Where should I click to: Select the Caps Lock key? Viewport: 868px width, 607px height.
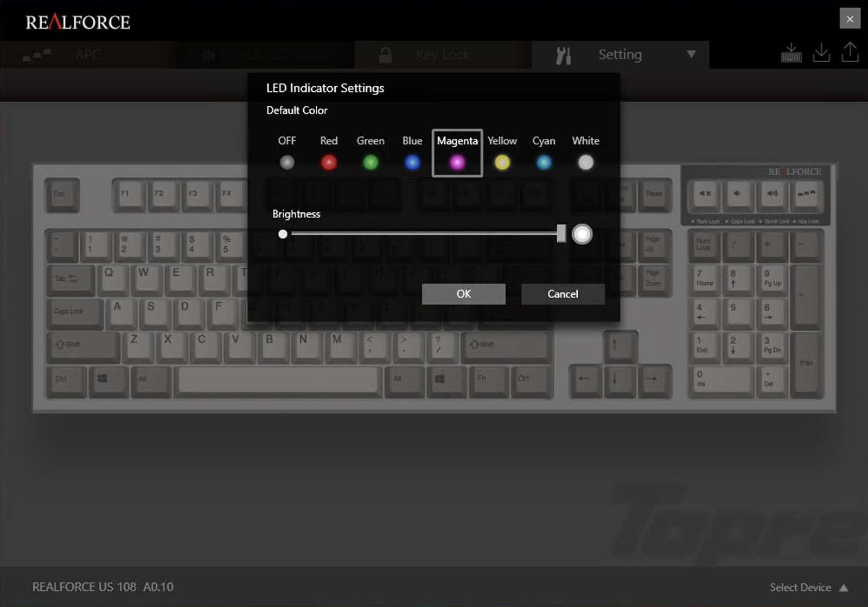pyautogui.click(x=75, y=314)
